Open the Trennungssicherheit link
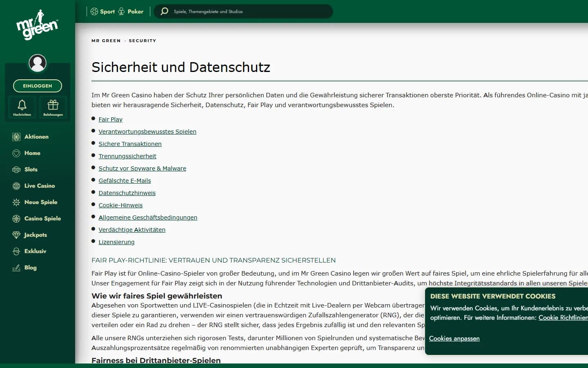Screen dimensions: 588x368 (127, 156)
